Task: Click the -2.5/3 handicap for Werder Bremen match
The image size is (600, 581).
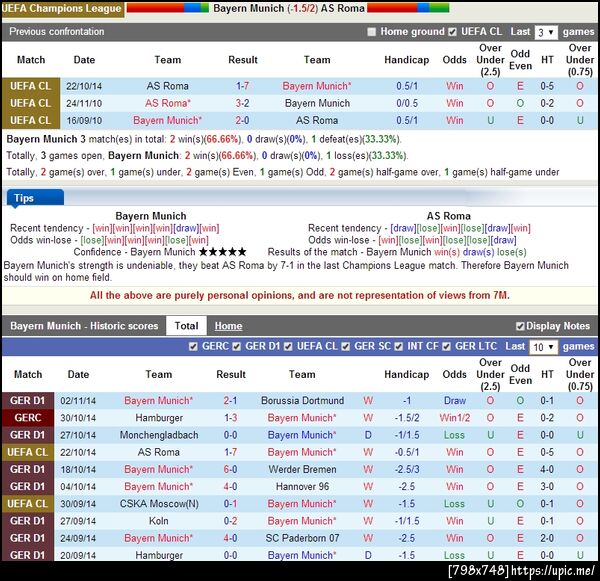Action: tap(407, 470)
